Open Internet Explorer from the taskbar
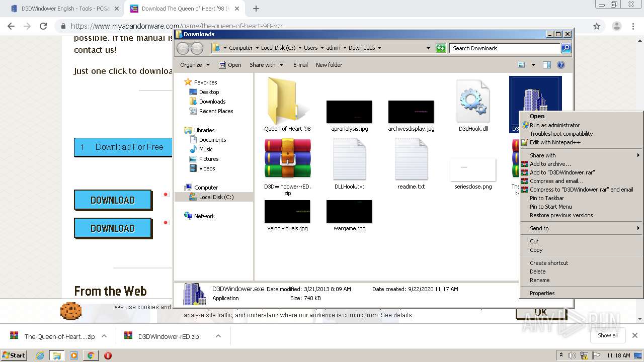This screenshot has width=644, height=362. pos(40,355)
